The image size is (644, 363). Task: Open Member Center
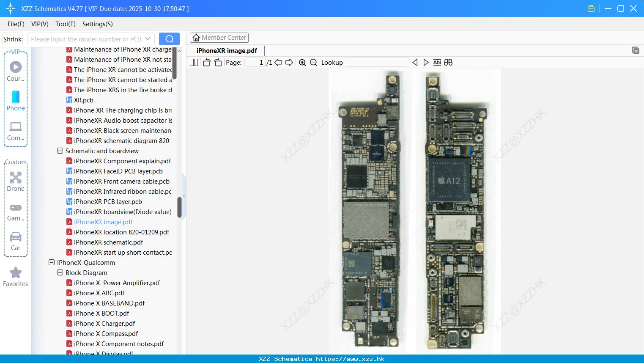pyautogui.click(x=219, y=38)
